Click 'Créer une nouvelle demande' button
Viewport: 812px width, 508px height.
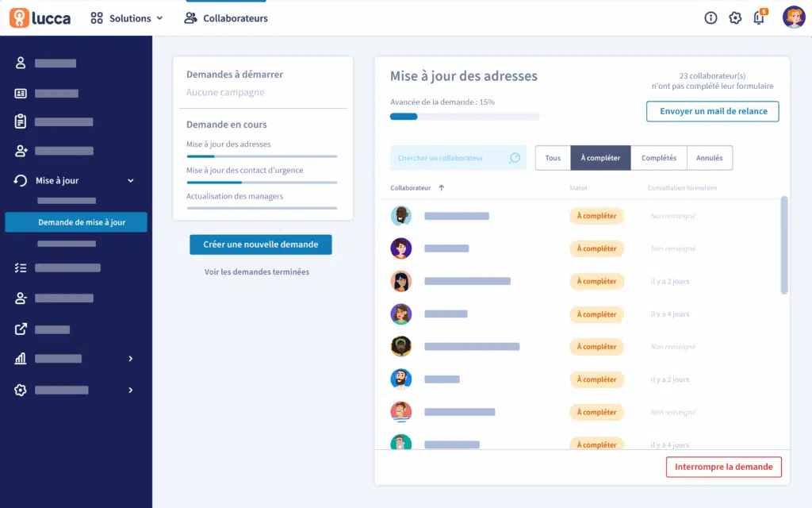pos(260,244)
